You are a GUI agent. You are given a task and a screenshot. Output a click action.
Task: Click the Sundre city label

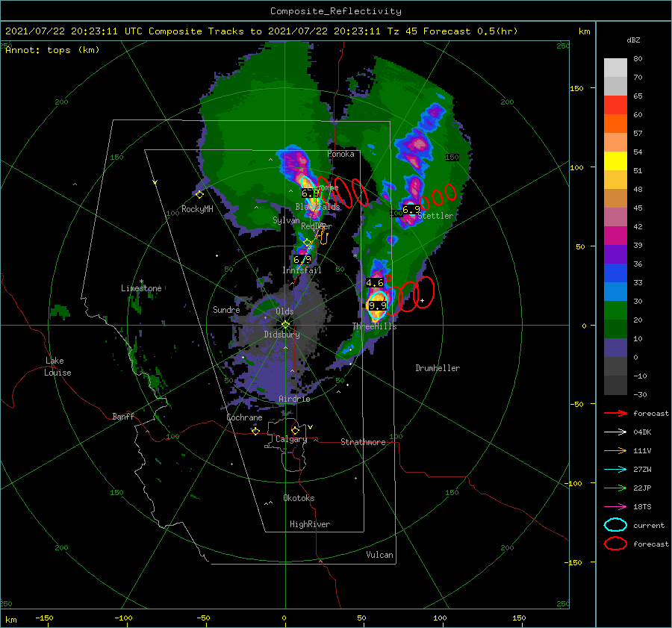[x=226, y=310]
